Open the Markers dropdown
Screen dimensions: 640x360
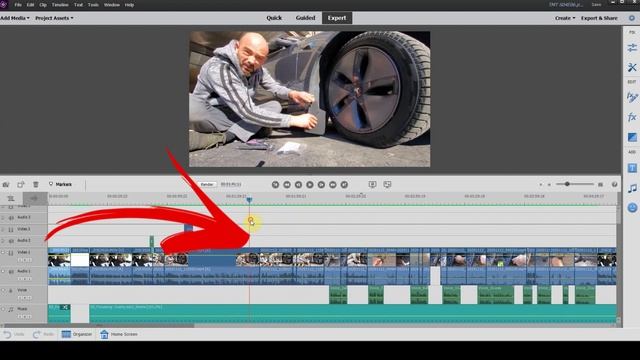coord(60,184)
